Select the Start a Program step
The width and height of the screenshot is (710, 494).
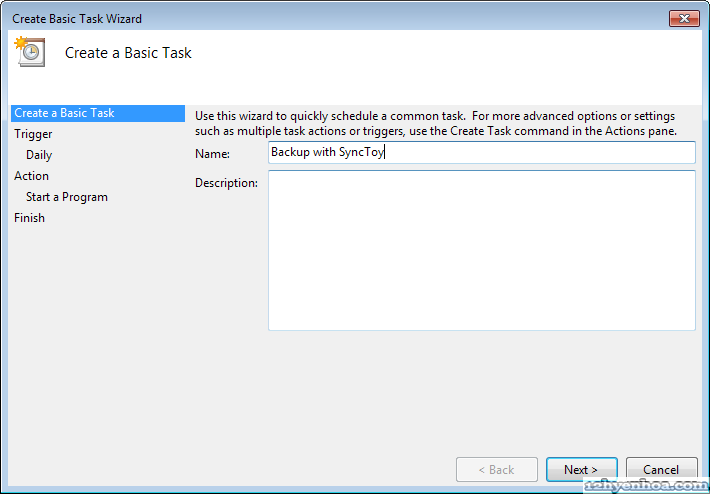(x=67, y=197)
